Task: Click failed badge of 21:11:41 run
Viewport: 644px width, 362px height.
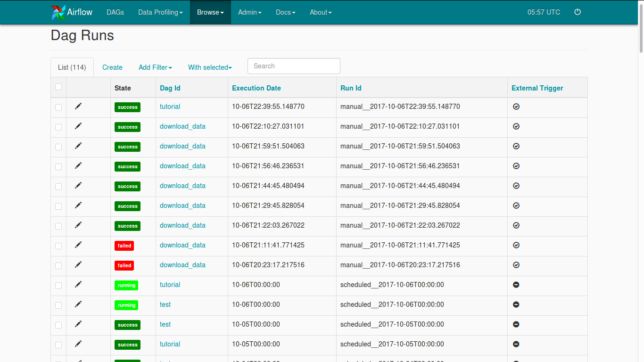Action: tap(124, 246)
